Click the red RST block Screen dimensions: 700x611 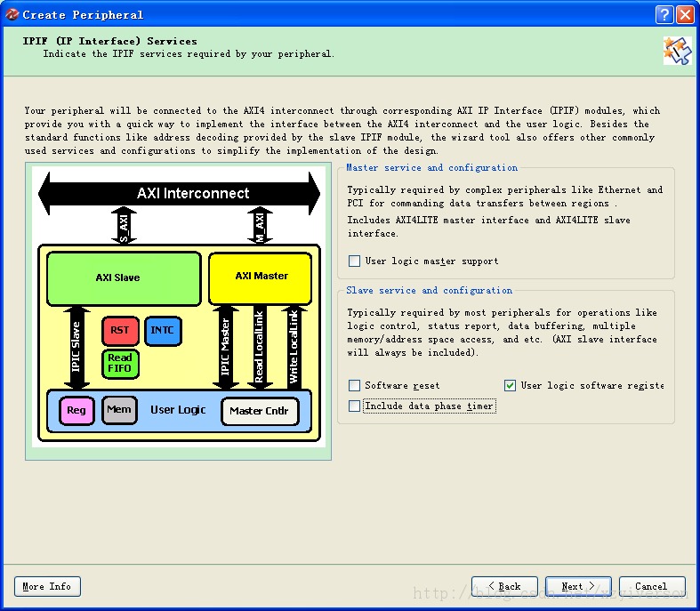120,331
